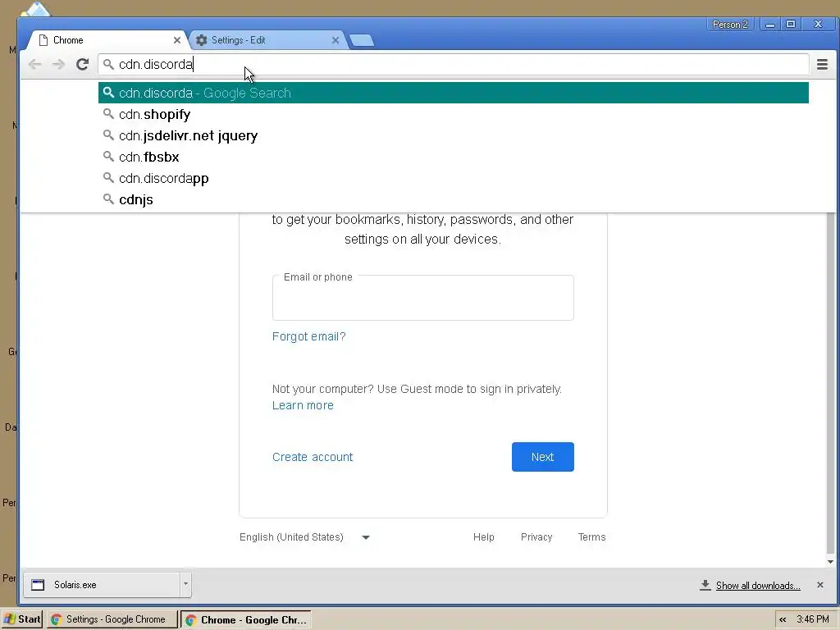
Task: Expand the Solaris.exe download options arrow
Action: (185, 584)
